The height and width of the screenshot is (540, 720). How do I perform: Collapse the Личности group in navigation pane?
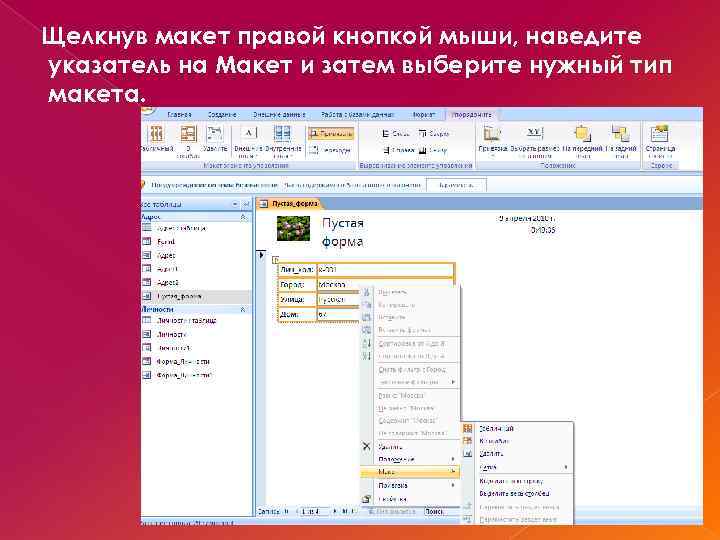243,309
